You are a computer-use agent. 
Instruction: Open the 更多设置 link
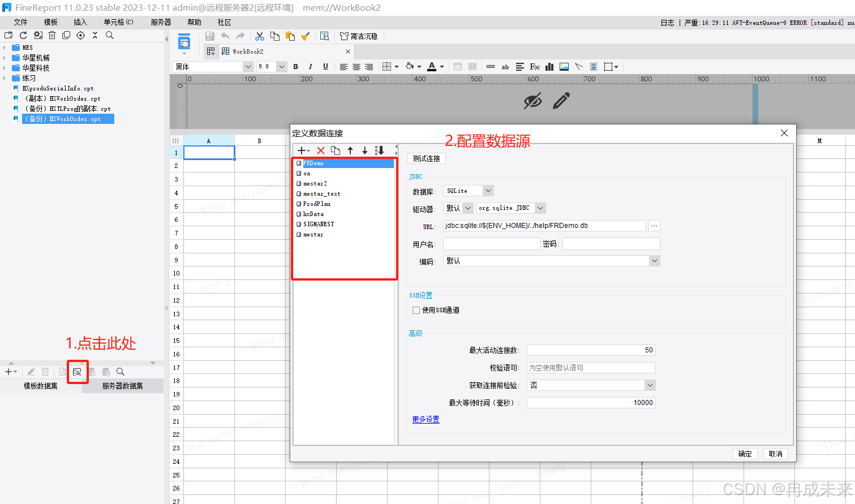pos(426,419)
